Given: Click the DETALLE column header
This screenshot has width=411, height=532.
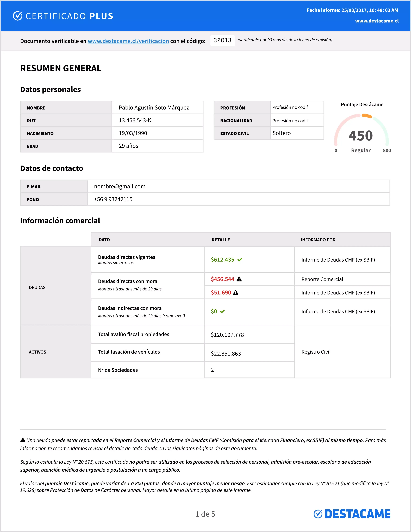Looking at the screenshot, I should pos(221,240).
